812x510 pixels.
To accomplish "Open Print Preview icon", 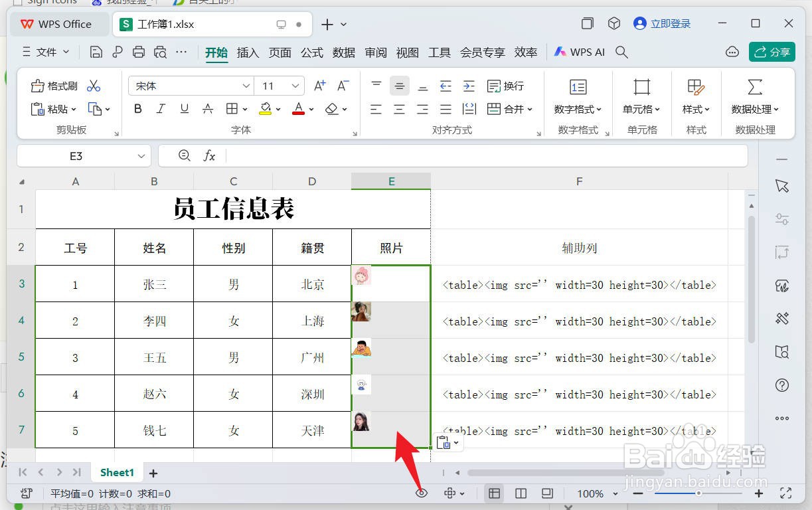I will click(x=160, y=52).
